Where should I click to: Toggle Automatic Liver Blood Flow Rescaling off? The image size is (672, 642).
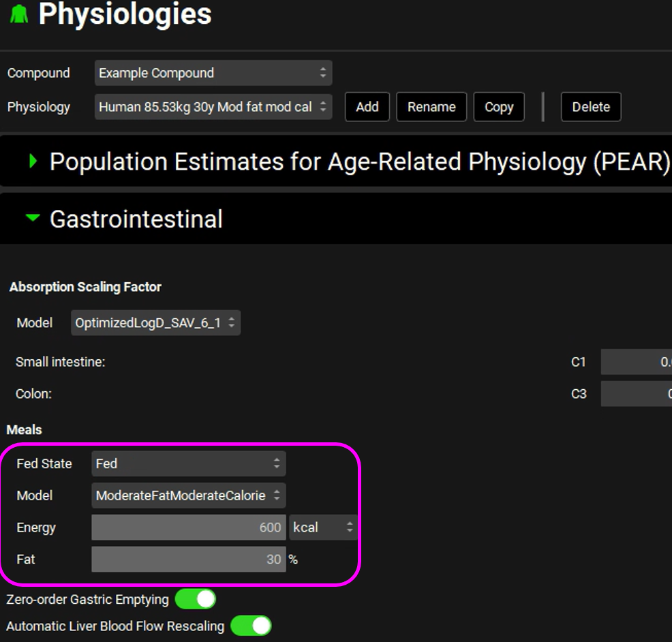click(251, 626)
